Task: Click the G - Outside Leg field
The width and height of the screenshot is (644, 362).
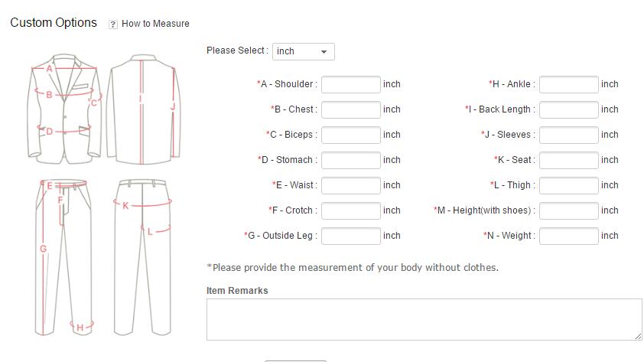Action: (x=350, y=236)
